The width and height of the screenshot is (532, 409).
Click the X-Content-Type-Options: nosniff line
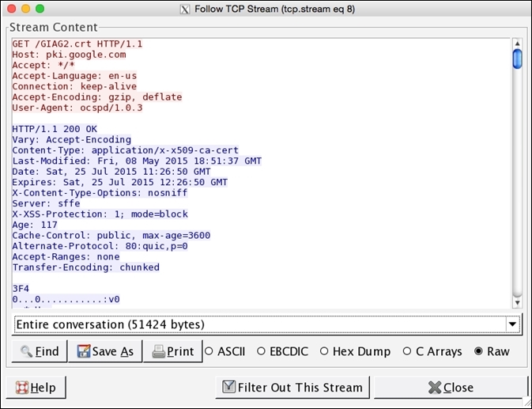tap(100, 192)
